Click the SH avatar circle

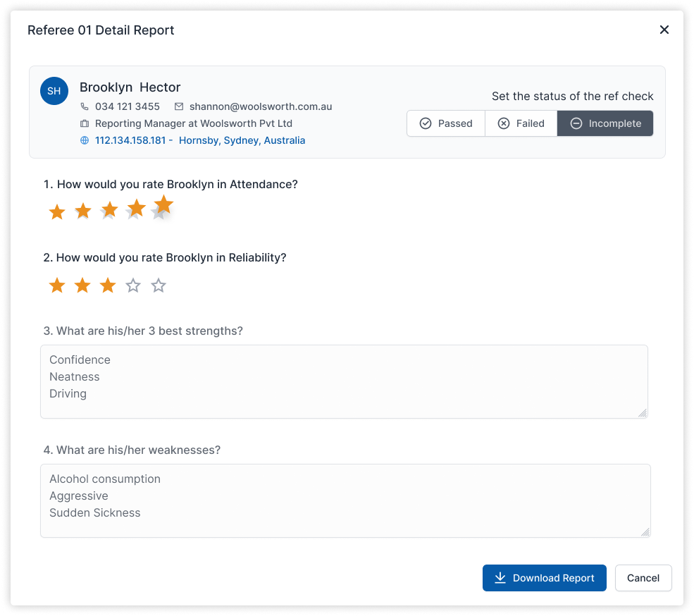(x=54, y=90)
